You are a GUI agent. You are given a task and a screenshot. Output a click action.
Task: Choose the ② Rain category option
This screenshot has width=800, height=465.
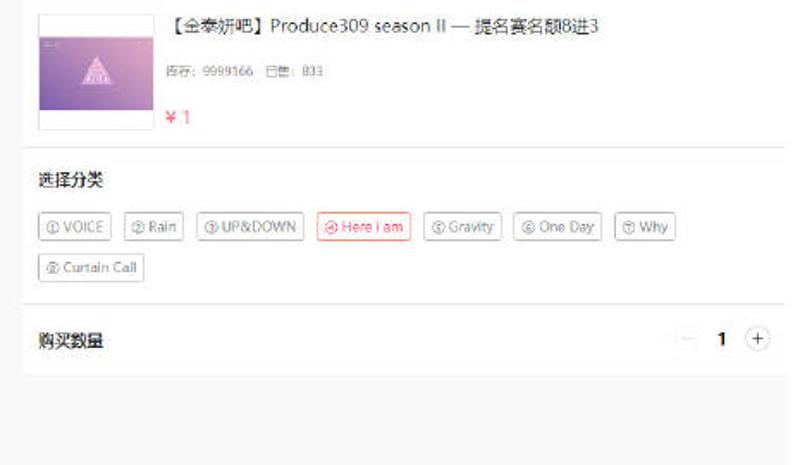tap(154, 226)
